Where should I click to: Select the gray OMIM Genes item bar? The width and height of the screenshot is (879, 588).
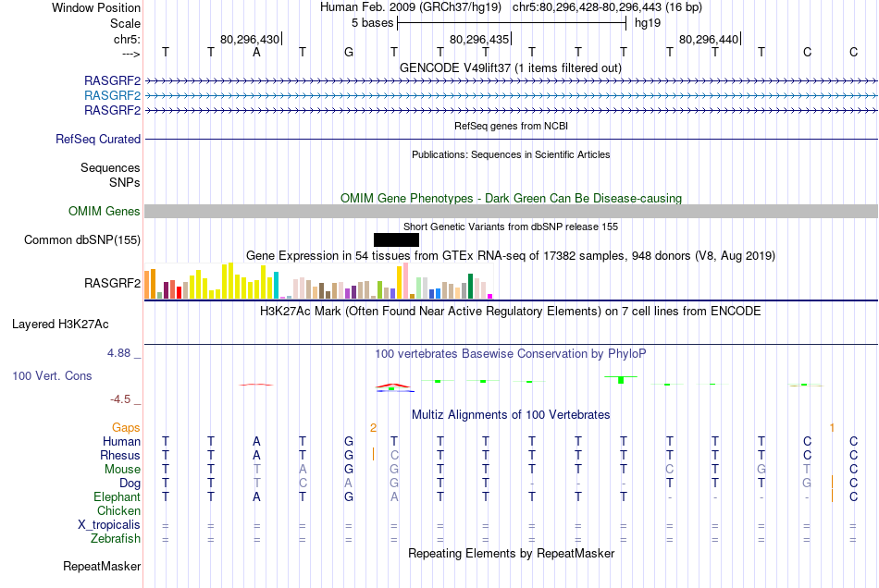click(x=511, y=211)
